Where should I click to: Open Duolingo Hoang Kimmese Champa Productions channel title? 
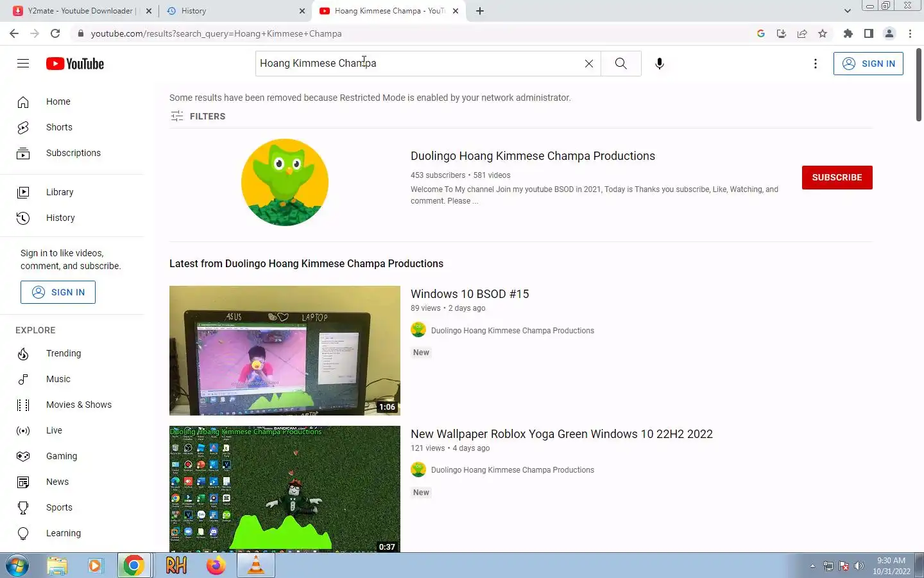click(533, 156)
